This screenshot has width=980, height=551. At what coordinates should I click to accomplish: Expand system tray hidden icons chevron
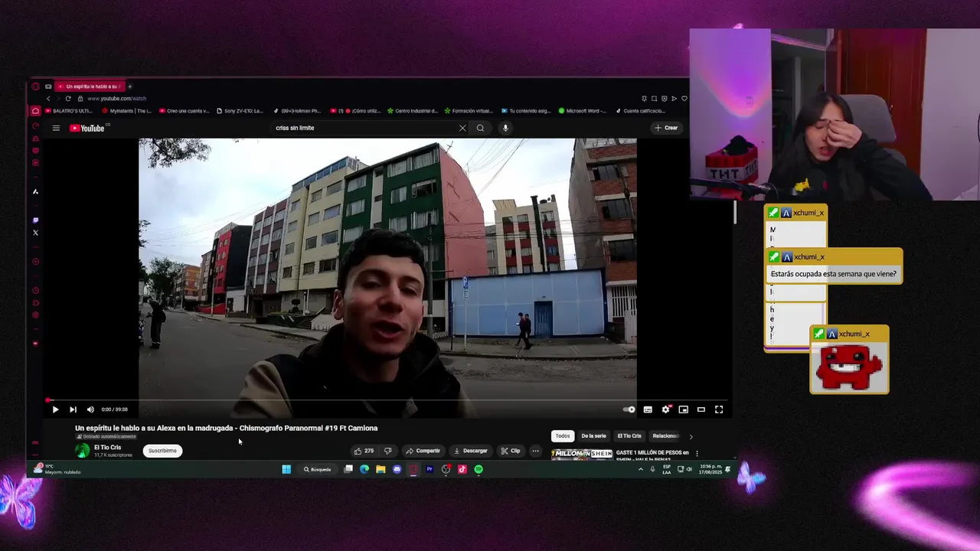point(641,469)
